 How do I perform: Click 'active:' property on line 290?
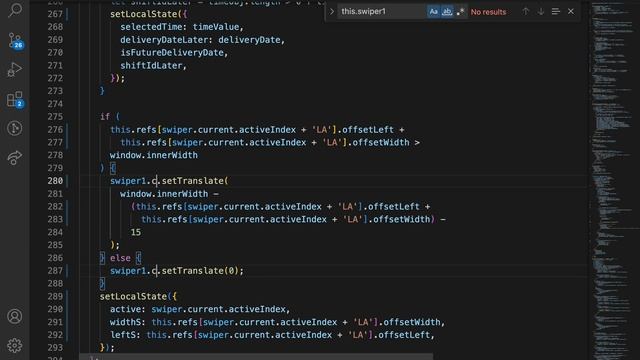pos(128,309)
